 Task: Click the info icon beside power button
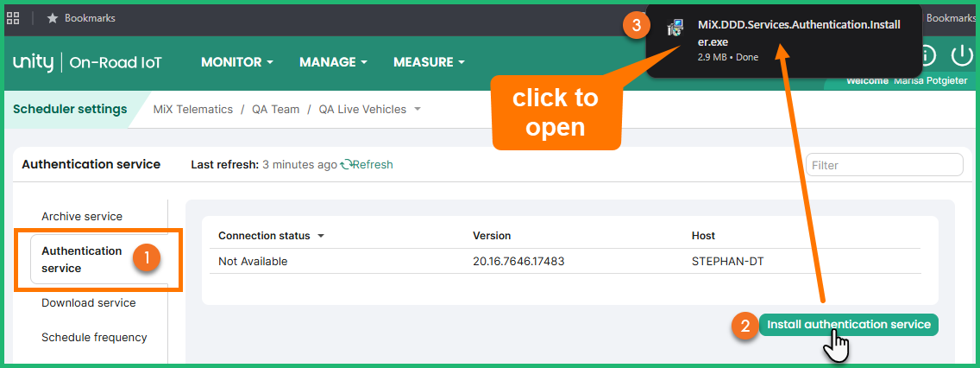[x=927, y=55]
